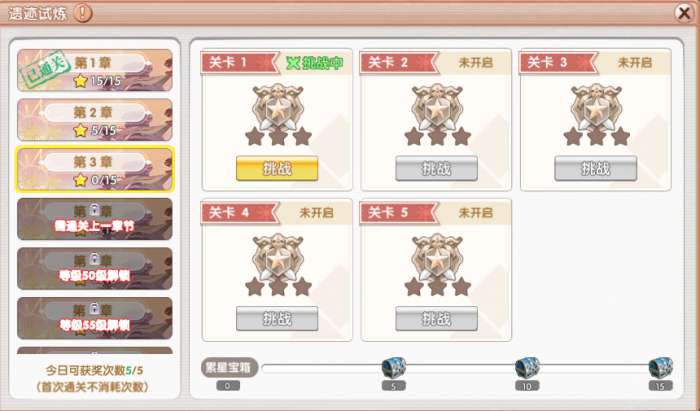The width and height of the screenshot is (700, 411).
Task: Click the locked chapter requiring 等级55级解锁
Action: click(95, 318)
